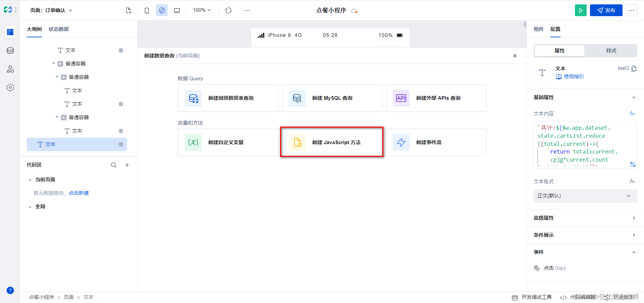Open the 页面: 订单确认 page dropdown

coord(51,10)
